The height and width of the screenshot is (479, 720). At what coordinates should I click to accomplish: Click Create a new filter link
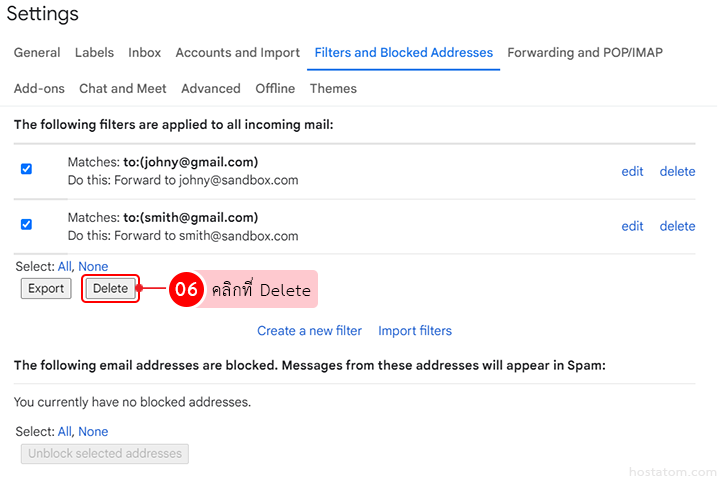[x=310, y=331]
